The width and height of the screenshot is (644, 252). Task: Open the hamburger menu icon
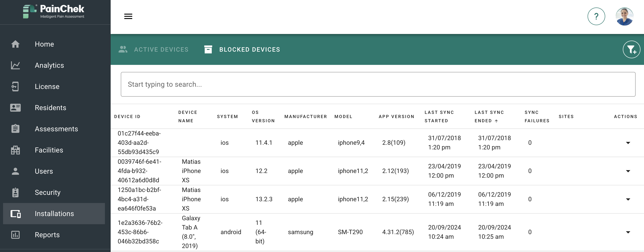tap(128, 17)
